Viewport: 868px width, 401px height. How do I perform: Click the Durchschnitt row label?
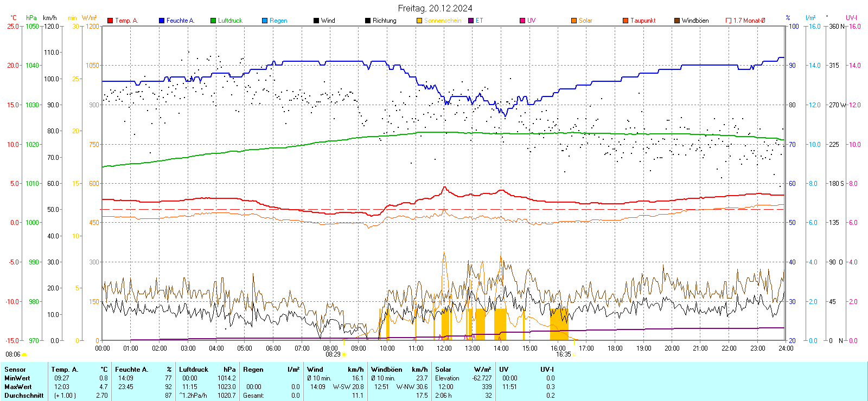tap(24, 396)
